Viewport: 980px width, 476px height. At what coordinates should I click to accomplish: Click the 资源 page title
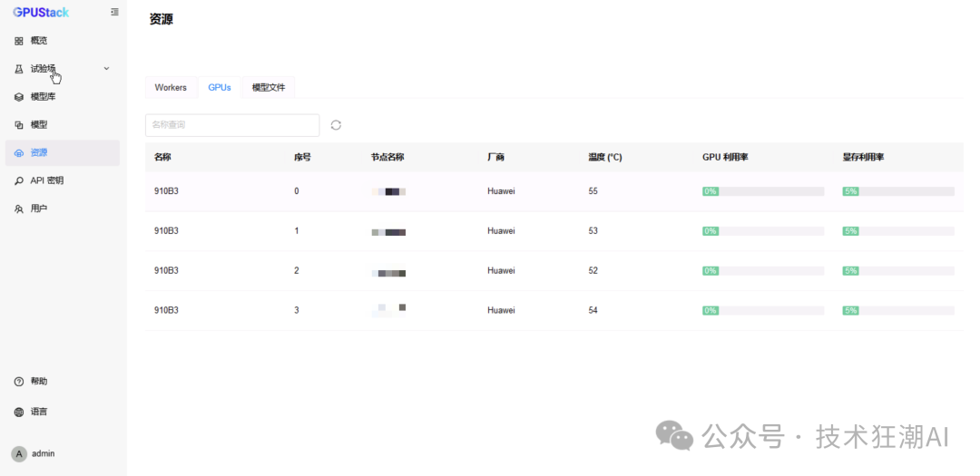point(162,19)
